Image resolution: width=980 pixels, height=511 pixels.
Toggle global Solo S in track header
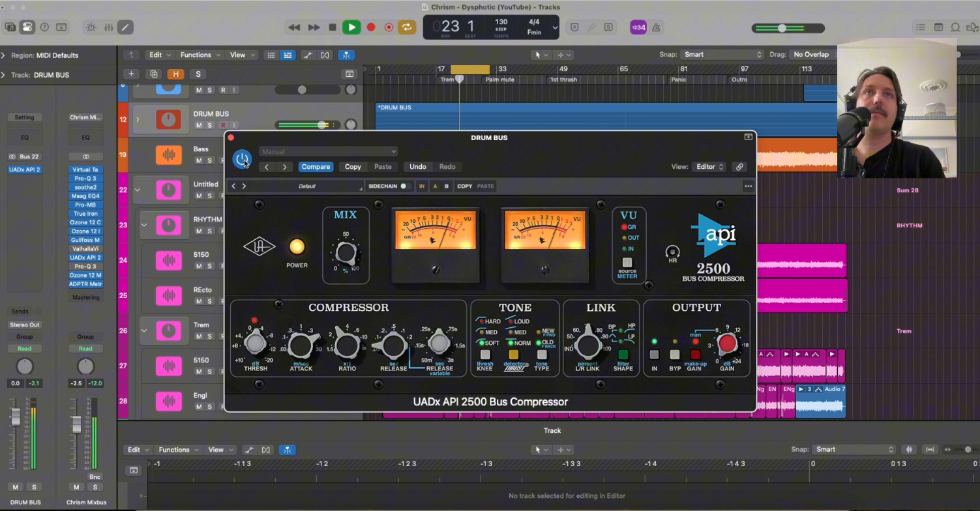coord(198,74)
